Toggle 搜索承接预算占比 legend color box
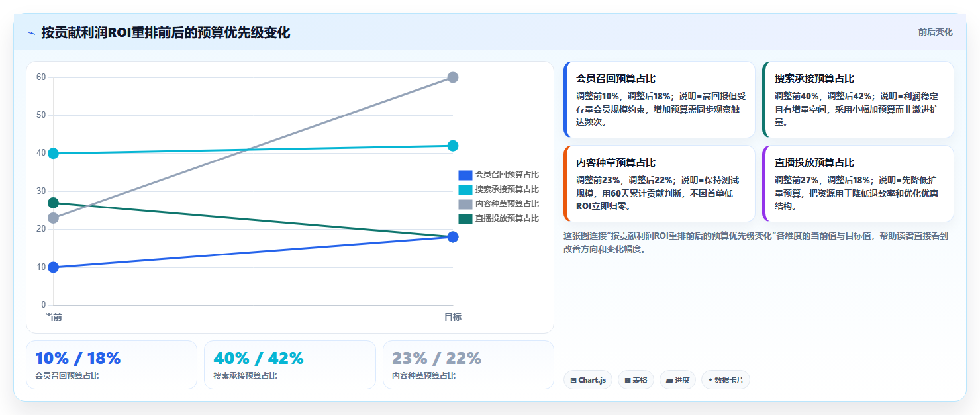 coord(465,190)
